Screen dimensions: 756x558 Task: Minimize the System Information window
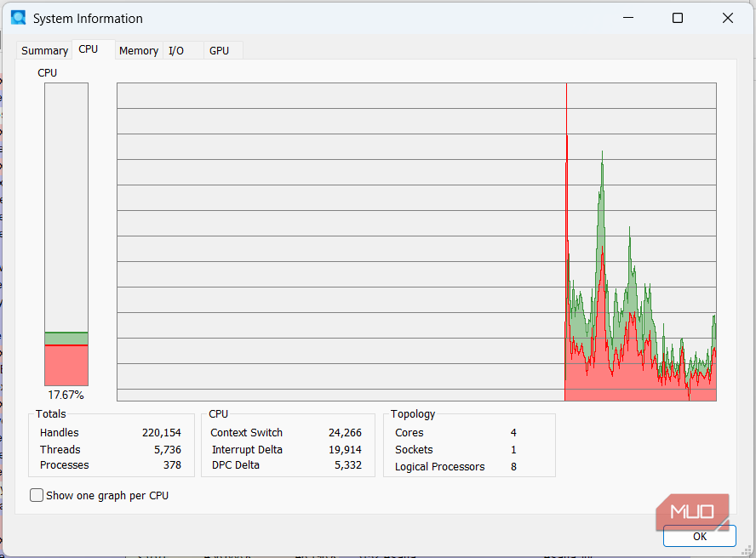click(627, 19)
